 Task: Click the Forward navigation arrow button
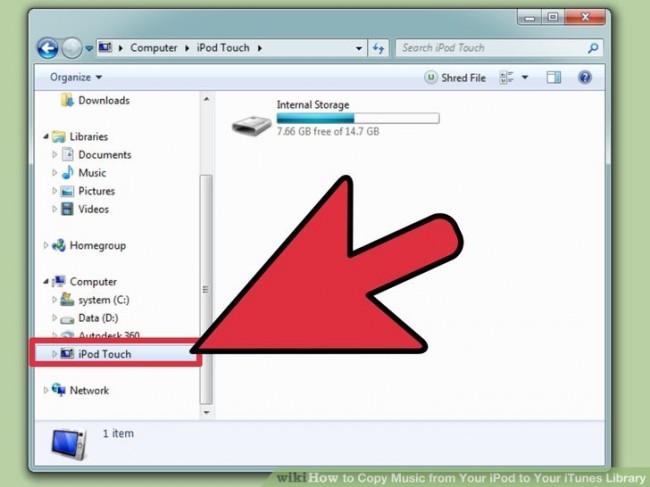point(71,48)
